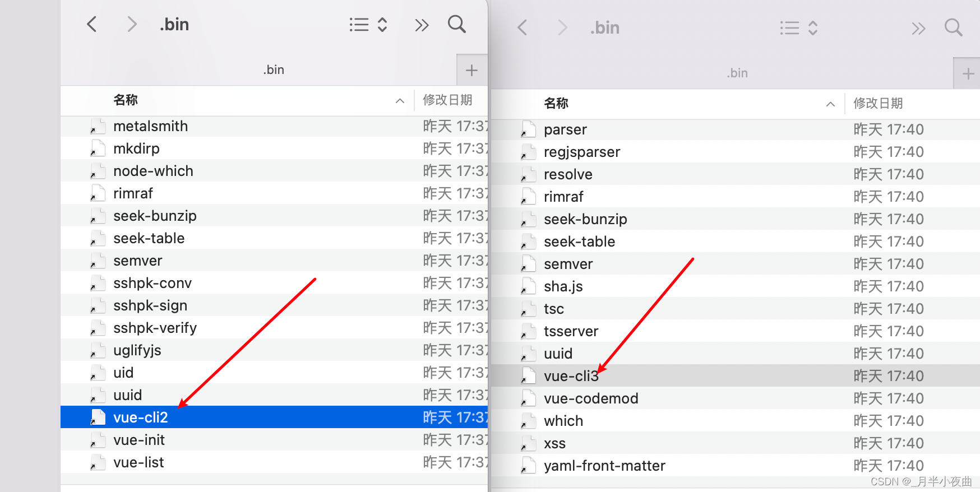Toggle sort order arrow in left window

coord(400,101)
